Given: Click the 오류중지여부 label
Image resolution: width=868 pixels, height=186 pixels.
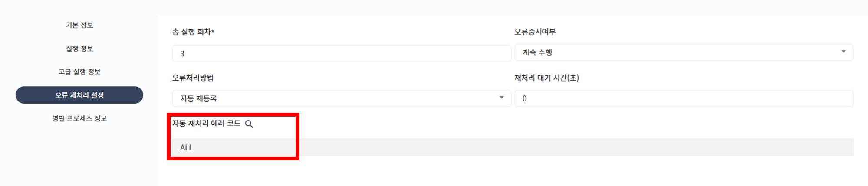Looking at the screenshot, I should (x=535, y=32).
